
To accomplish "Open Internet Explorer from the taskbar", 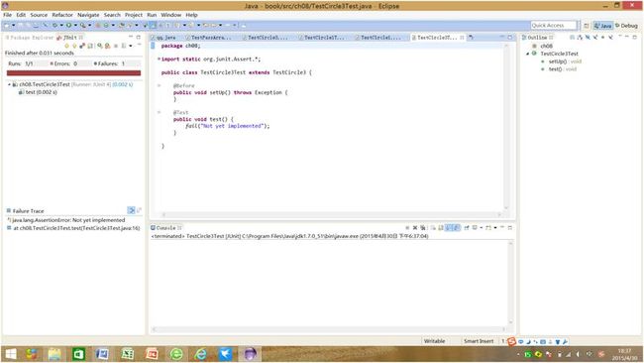I will click(200, 353).
